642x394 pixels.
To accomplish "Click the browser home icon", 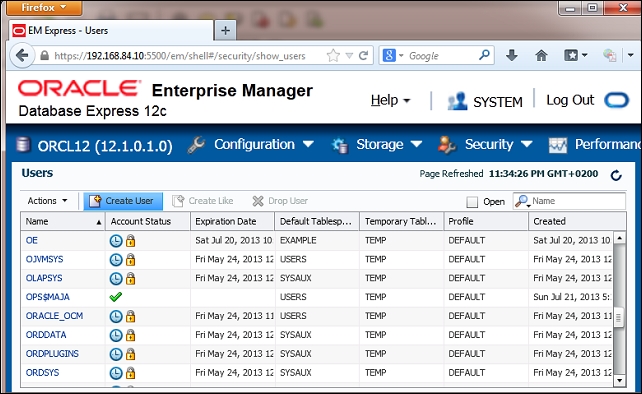I will tap(541, 55).
